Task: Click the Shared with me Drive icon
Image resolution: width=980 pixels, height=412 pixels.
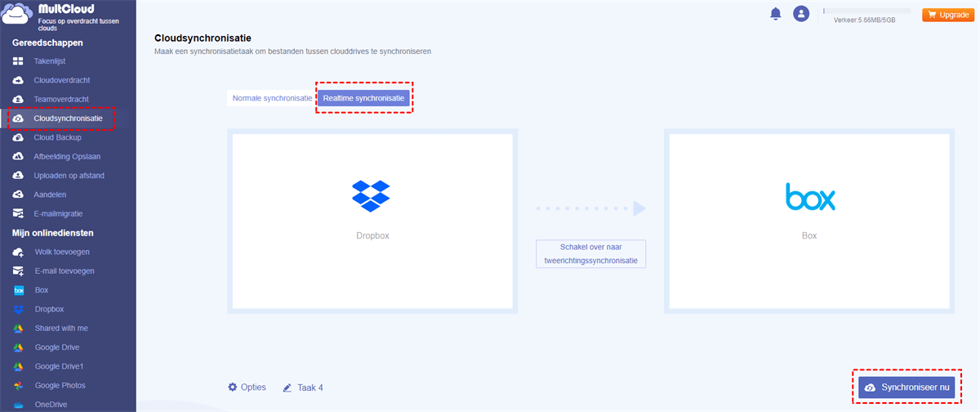Action: coord(18,328)
